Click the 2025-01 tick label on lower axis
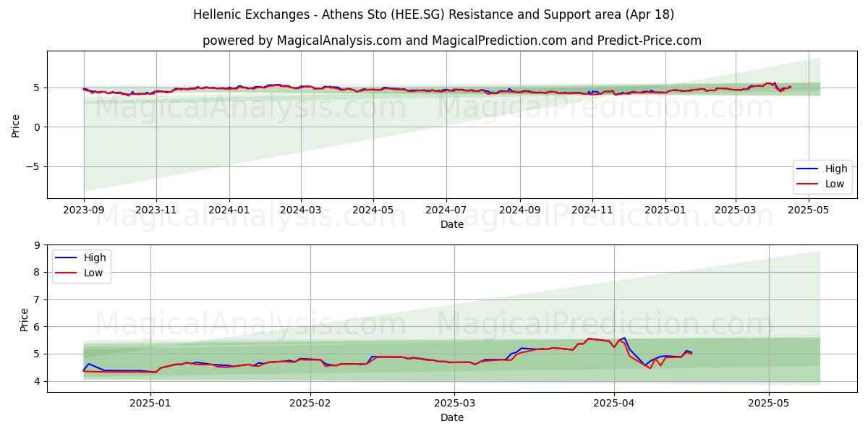 [x=151, y=404]
